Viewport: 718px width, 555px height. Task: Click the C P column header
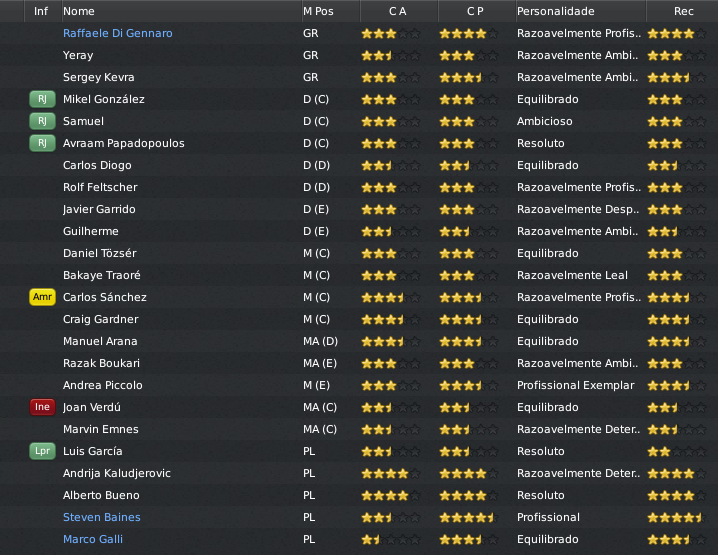pos(476,11)
